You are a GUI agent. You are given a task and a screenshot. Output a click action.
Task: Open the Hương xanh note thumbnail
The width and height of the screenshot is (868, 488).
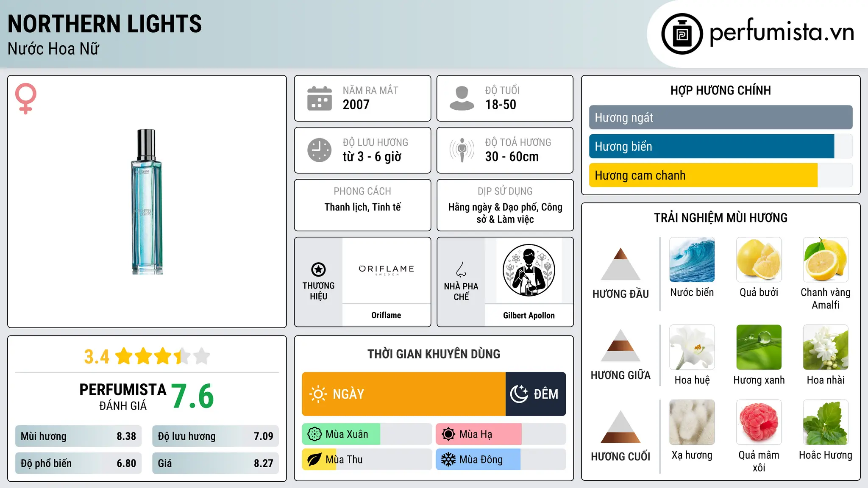[x=759, y=347]
